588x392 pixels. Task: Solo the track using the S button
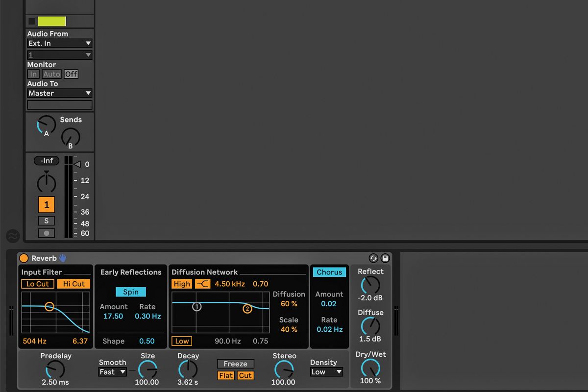click(47, 220)
